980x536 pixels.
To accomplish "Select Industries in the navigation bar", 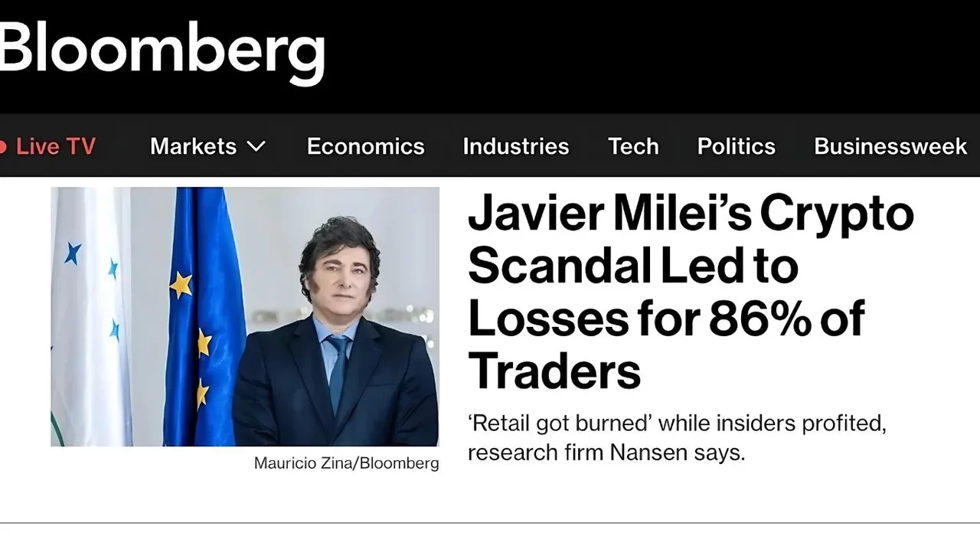I will pyautogui.click(x=515, y=146).
